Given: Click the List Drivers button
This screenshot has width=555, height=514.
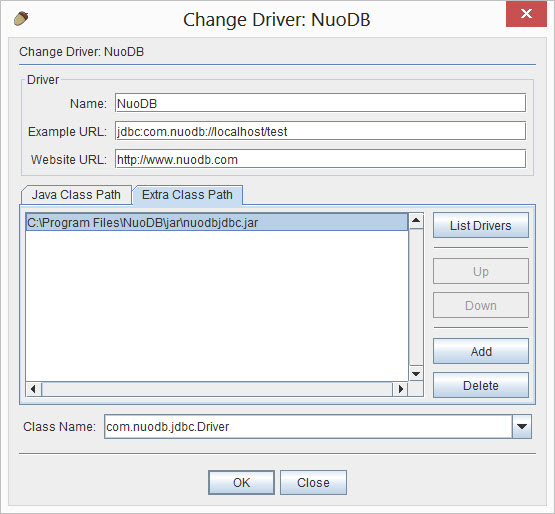Looking at the screenshot, I should click(x=481, y=225).
